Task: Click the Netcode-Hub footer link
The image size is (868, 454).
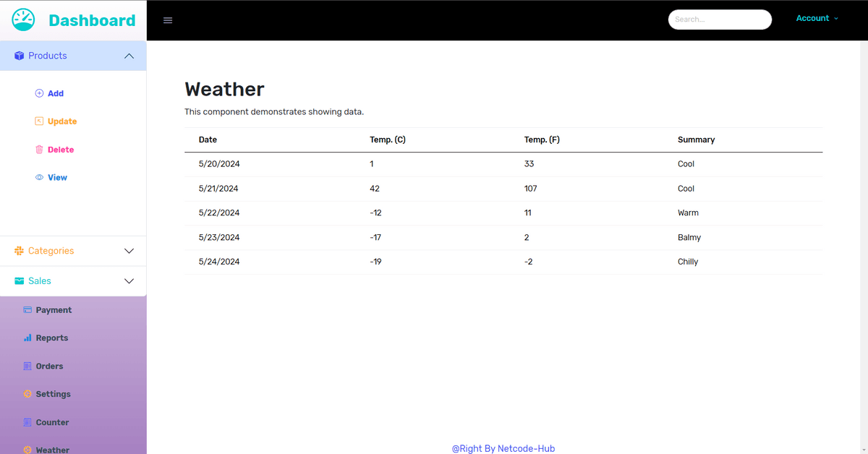Action: 503,448
